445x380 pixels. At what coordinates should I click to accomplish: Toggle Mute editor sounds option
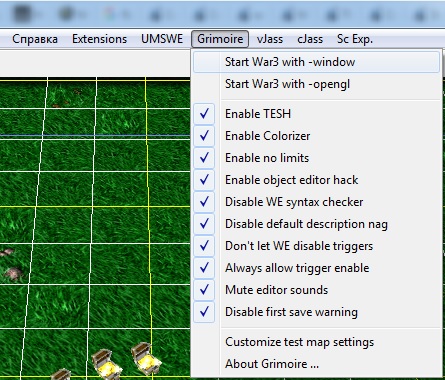click(x=316, y=290)
